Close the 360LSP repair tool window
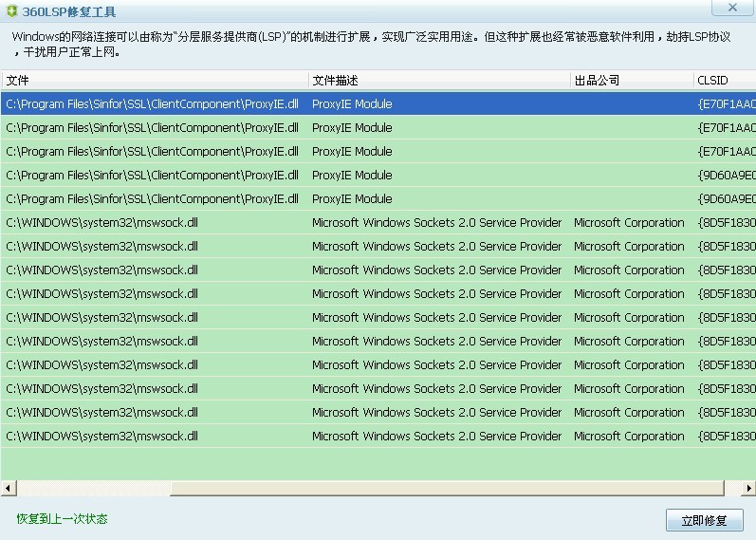The width and height of the screenshot is (756, 540). tap(732, 8)
